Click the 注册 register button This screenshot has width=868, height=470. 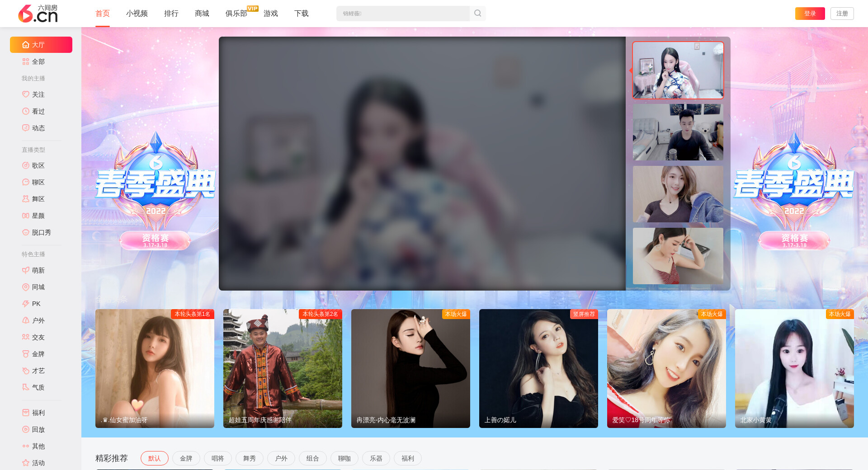tap(842, 14)
